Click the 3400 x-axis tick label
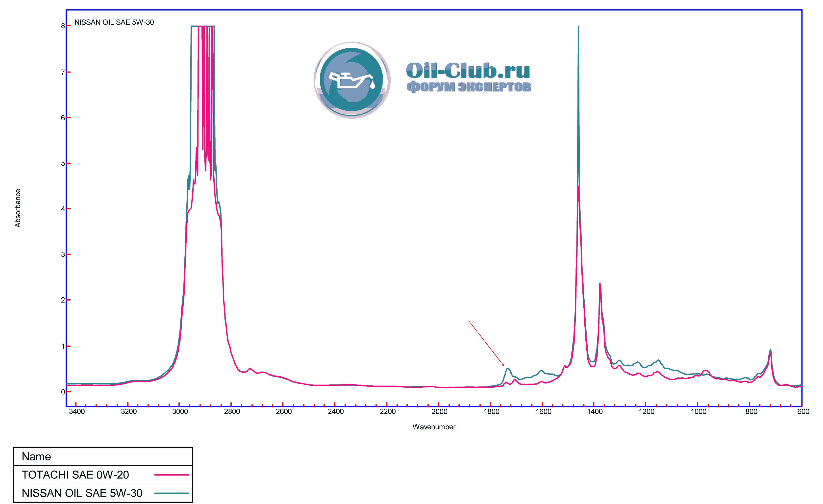Screen dimensions: 823x504 77,411
